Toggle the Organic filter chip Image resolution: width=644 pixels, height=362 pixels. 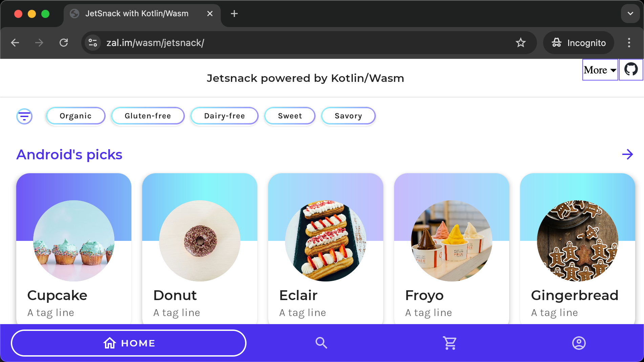[76, 116]
